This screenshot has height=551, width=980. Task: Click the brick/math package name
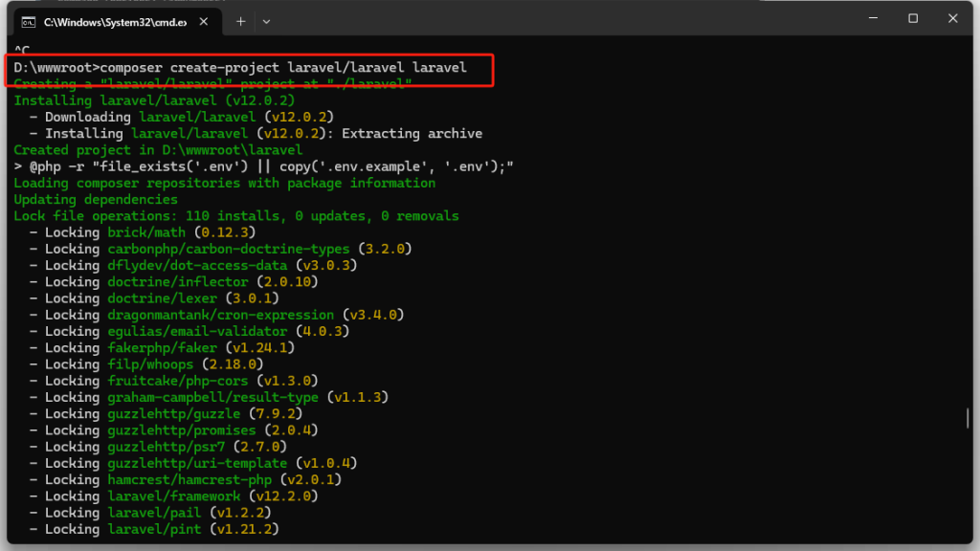pyautogui.click(x=146, y=232)
